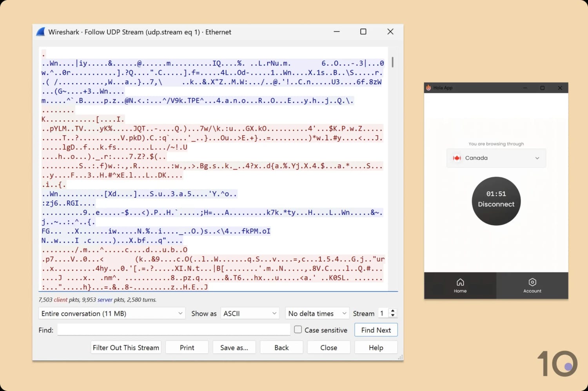Minimize the Wireshark window
The width and height of the screenshot is (588, 391).
337,32
